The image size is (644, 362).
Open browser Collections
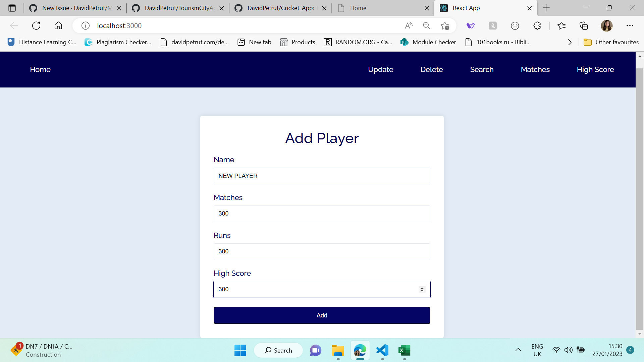584,25
